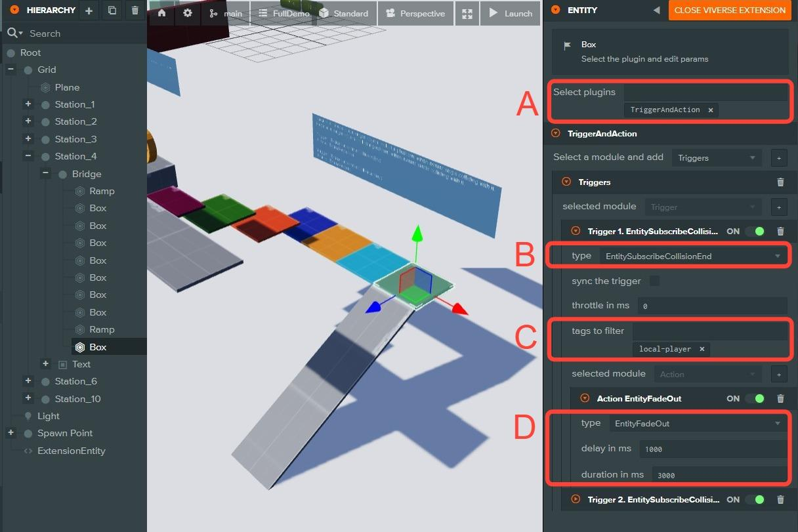Open the settings gear in viewport toolbar
Image resolution: width=798 pixels, height=532 pixels.
(188, 13)
